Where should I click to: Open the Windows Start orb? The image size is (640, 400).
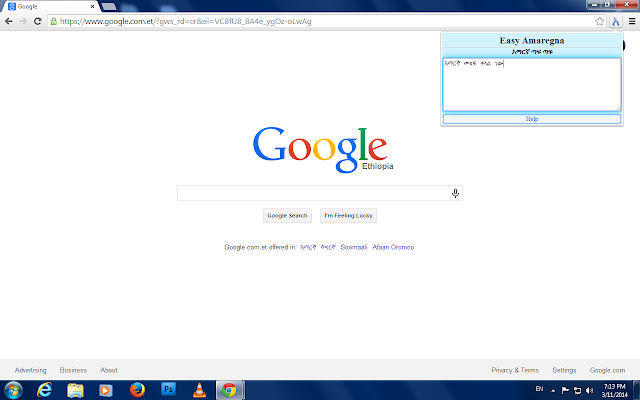click(x=13, y=390)
